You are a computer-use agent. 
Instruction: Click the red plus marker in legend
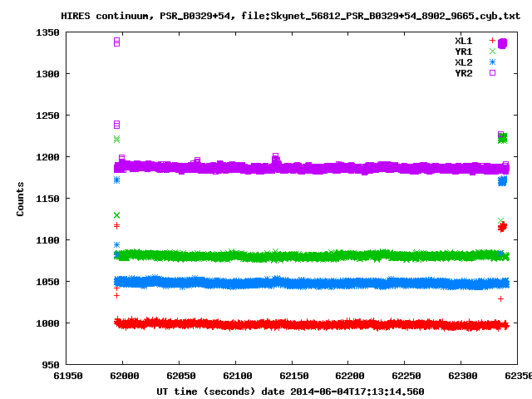[x=492, y=41]
